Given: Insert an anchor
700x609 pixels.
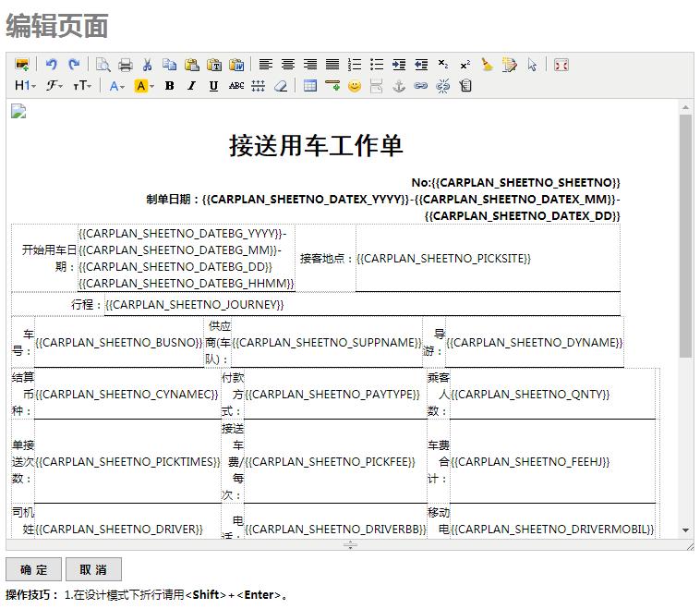Looking at the screenshot, I should pyautogui.click(x=399, y=86).
